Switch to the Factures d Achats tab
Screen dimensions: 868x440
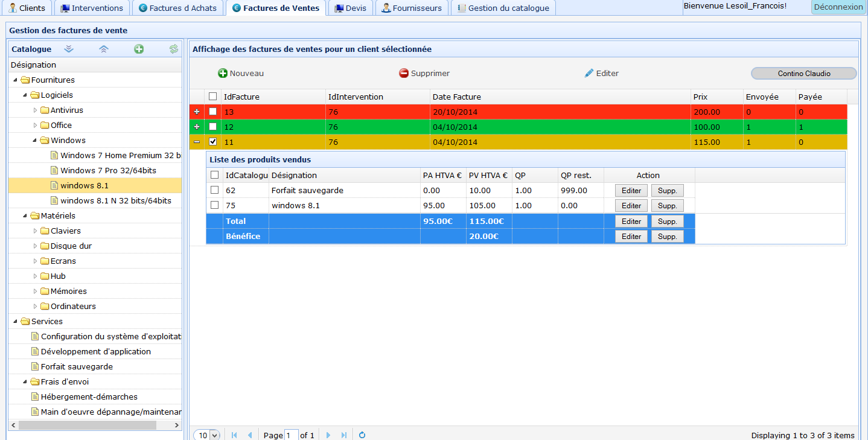pos(178,8)
